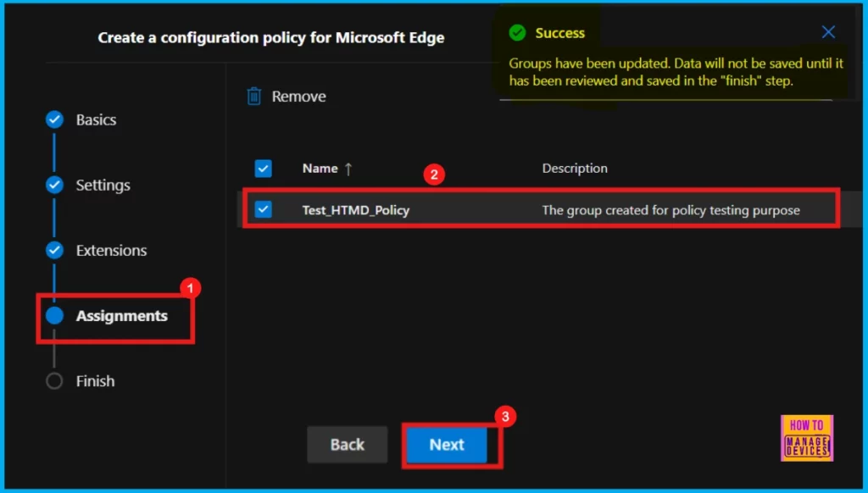Click the Settings completed checkmark circle

click(x=54, y=185)
